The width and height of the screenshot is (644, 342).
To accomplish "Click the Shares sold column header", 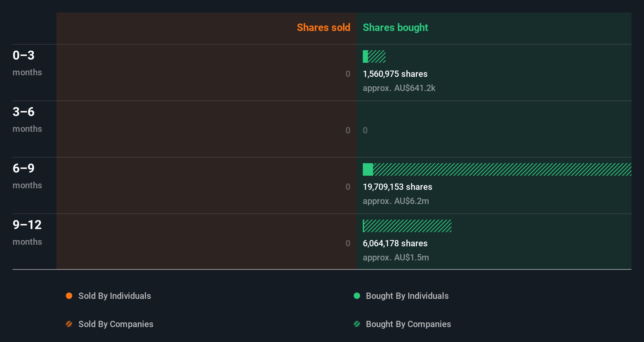I will (324, 27).
